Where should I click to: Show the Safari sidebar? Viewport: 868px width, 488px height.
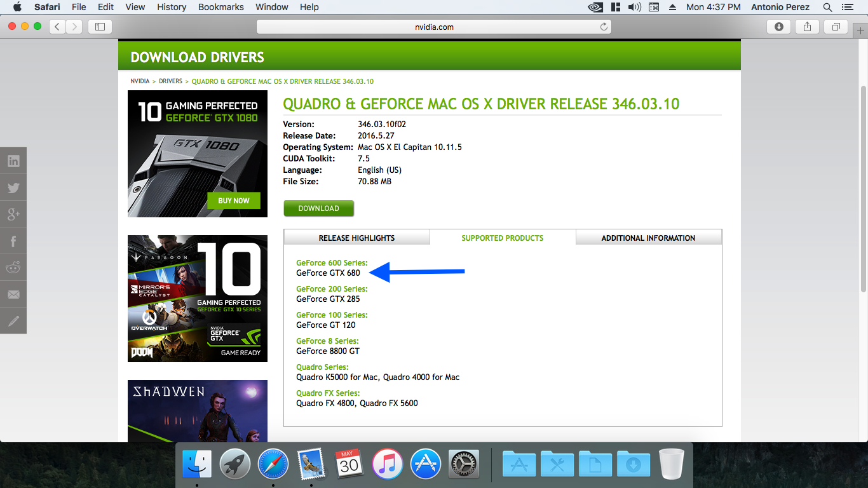click(100, 27)
